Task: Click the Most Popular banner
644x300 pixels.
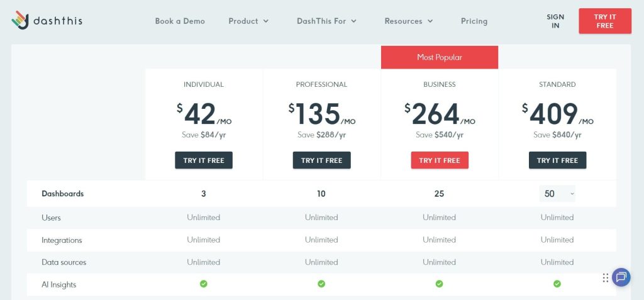Action: (439, 57)
